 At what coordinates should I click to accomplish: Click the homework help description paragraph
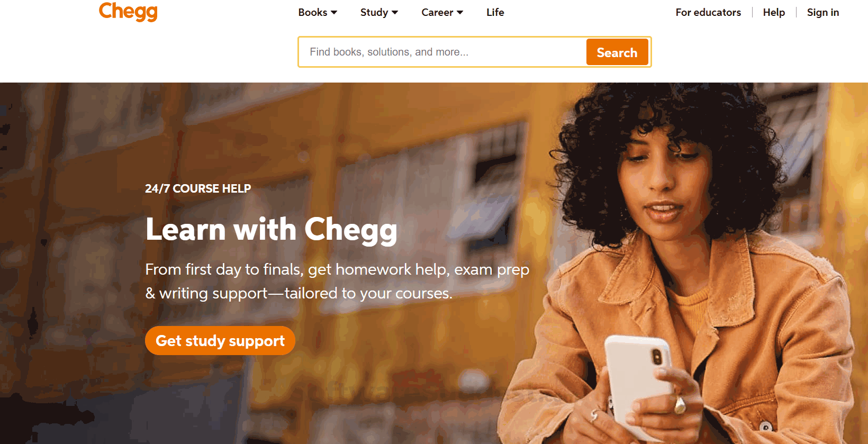(x=337, y=281)
